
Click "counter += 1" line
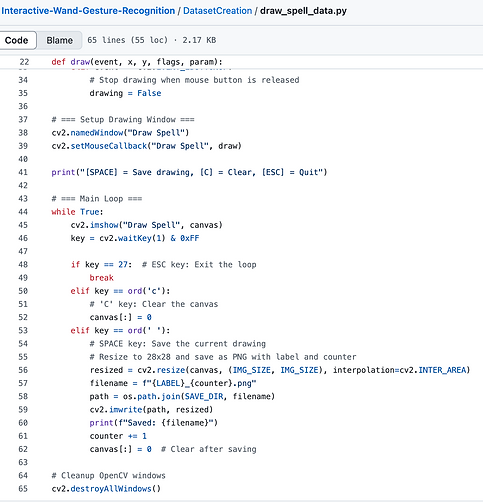pyautogui.click(x=118, y=436)
